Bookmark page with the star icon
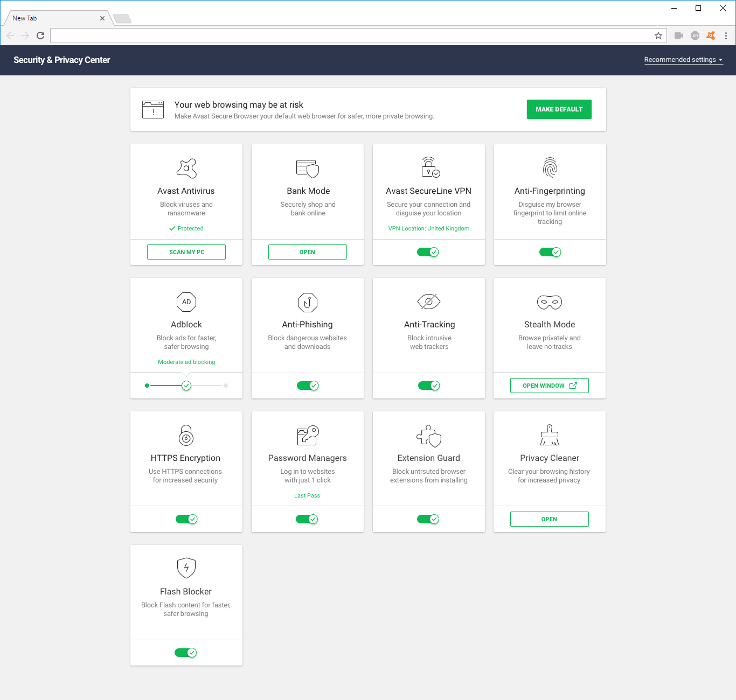This screenshot has width=736, height=700. tap(658, 36)
